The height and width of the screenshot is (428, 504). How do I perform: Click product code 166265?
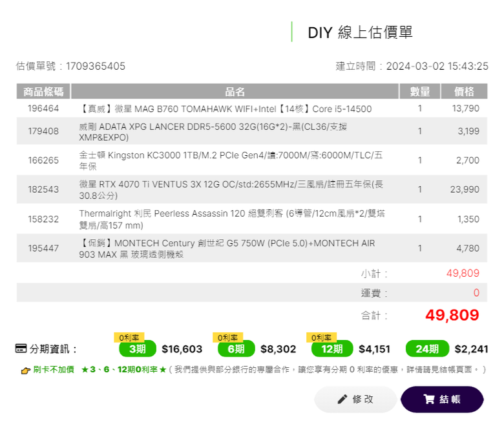coord(43,160)
